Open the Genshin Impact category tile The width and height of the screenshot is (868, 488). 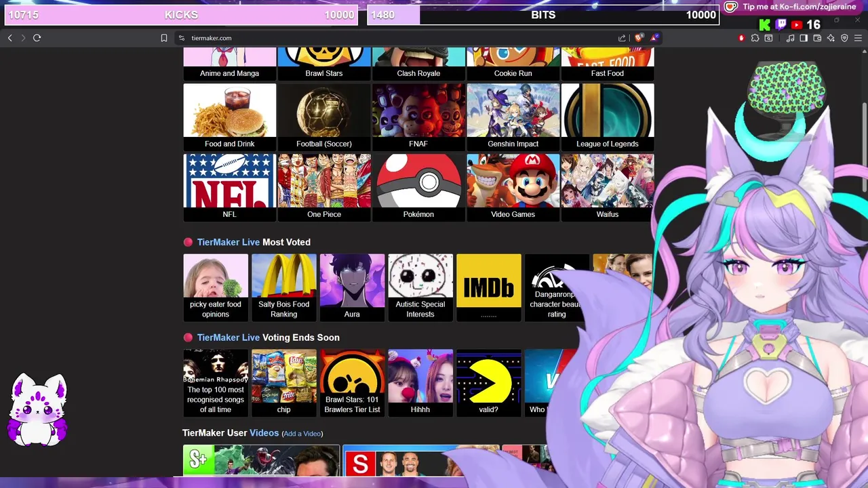513,117
